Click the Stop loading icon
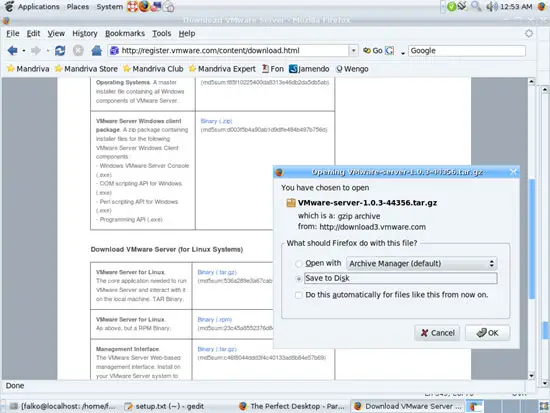Viewport: 550px width, 413px height. pyautogui.click(x=78, y=51)
